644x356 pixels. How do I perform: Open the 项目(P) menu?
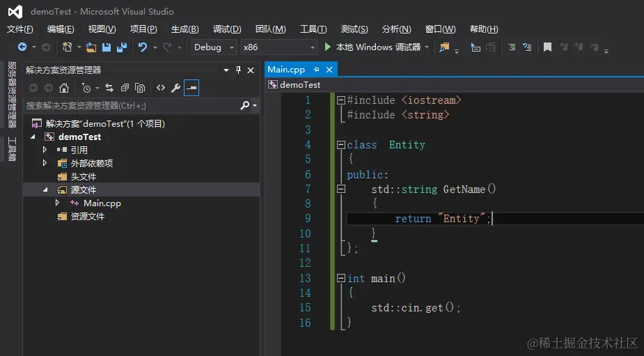143,29
